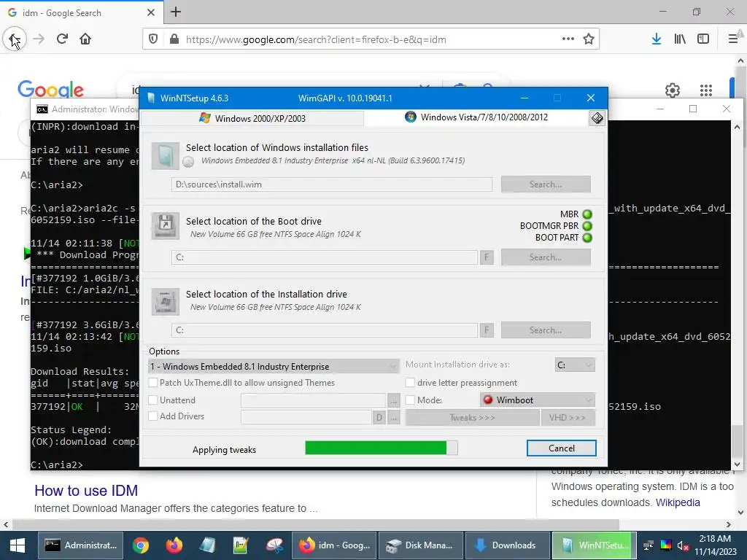Click the D:\sources\install.wim path field

332,184
